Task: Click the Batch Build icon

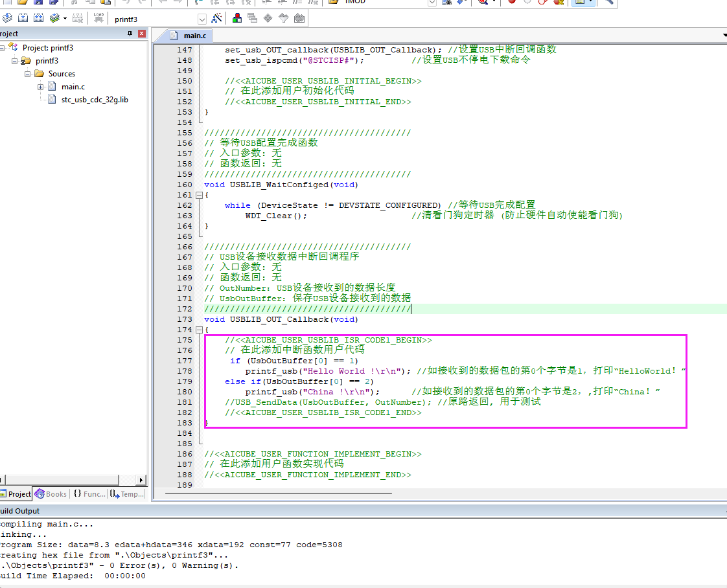Action: tap(54, 19)
